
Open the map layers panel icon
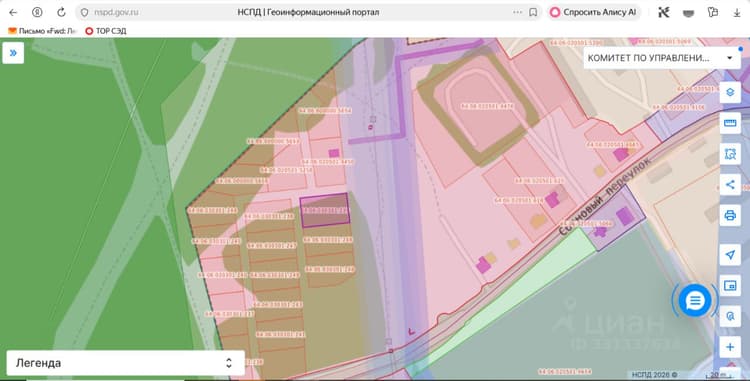pyautogui.click(x=730, y=92)
